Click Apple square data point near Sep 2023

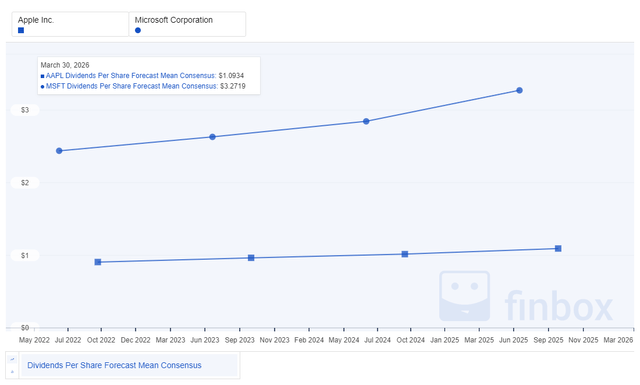(251, 258)
